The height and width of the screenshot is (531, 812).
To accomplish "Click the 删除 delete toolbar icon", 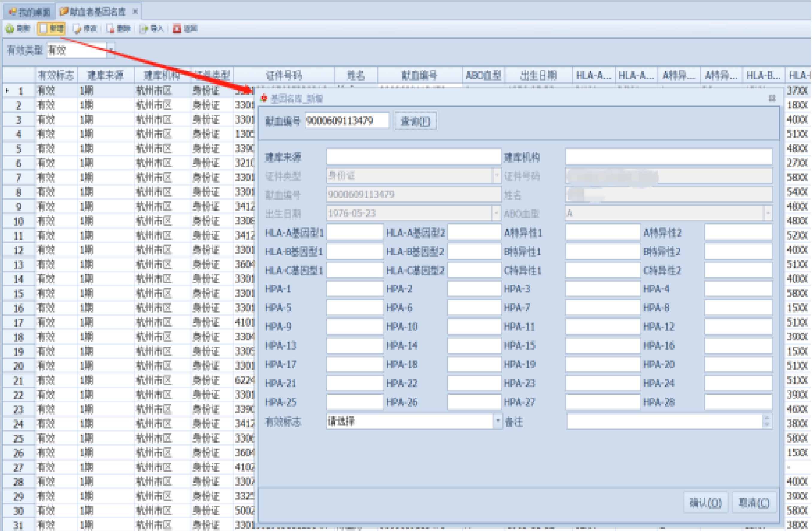I will click(110, 29).
